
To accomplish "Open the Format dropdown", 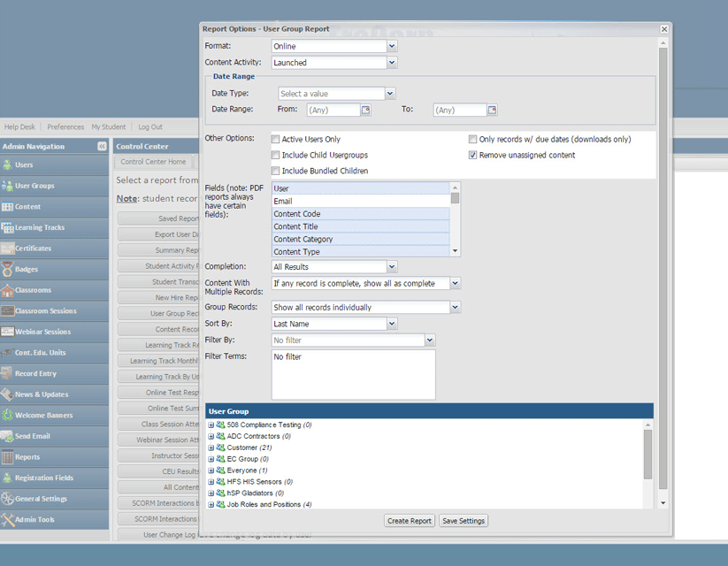I will coord(392,46).
